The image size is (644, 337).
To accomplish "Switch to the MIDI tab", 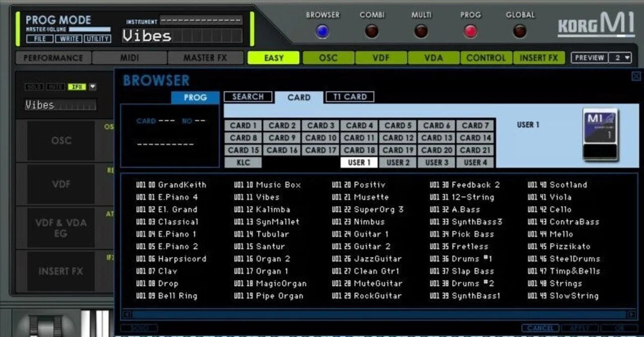I will tap(129, 58).
